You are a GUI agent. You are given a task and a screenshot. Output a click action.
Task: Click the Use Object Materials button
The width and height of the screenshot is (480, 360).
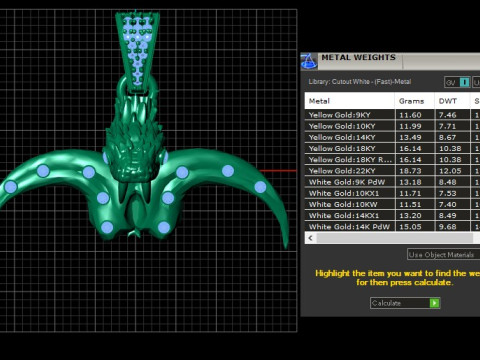443,255
